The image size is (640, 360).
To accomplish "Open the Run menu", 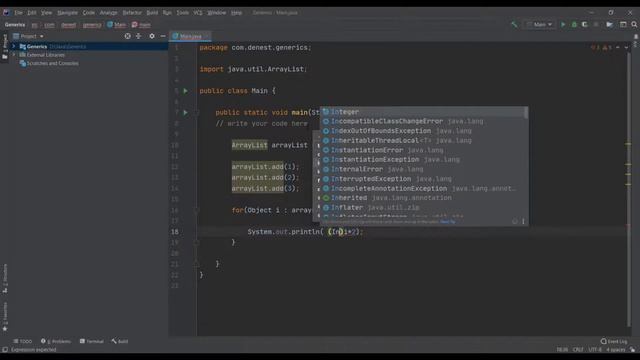I will click(167, 13).
